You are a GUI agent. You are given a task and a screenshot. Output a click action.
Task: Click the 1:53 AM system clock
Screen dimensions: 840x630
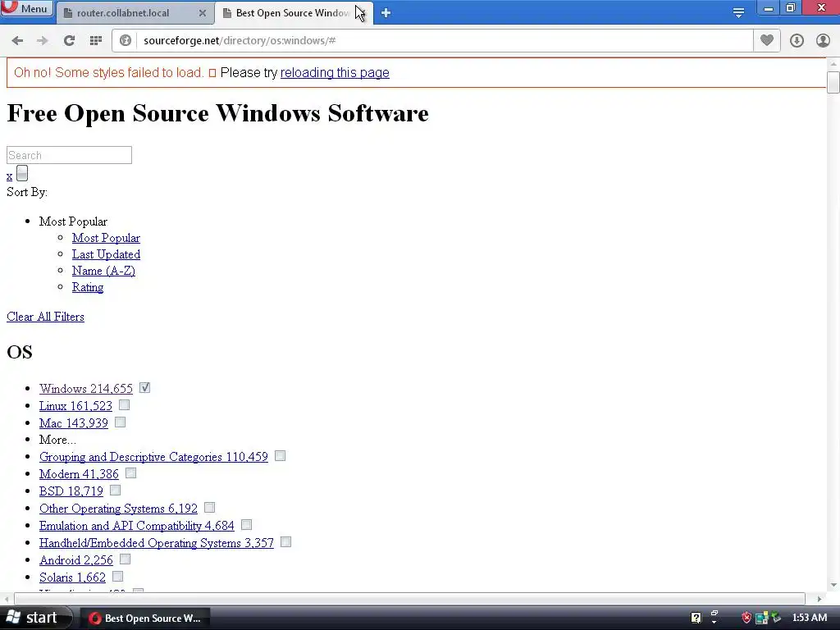click(x=809, y=618)
